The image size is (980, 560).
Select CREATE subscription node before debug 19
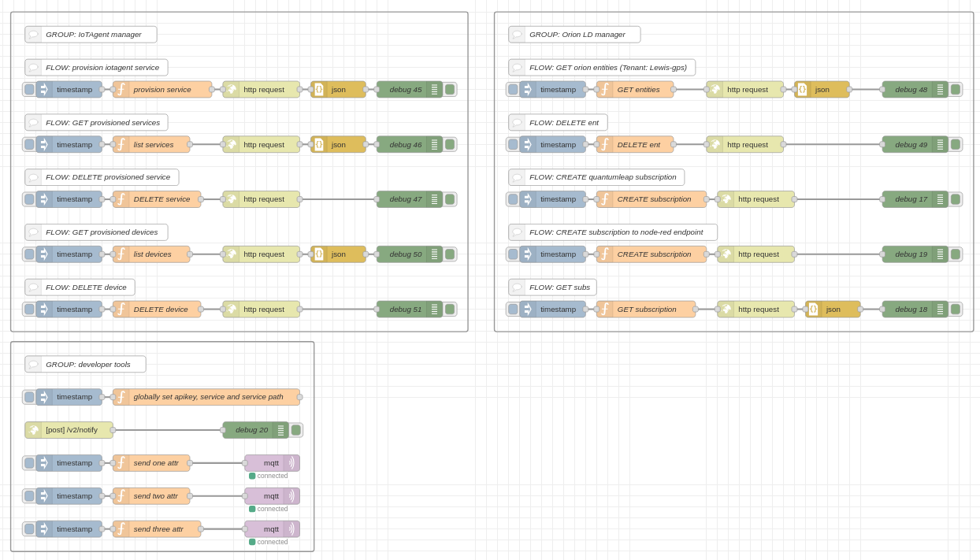click(651, 254)
